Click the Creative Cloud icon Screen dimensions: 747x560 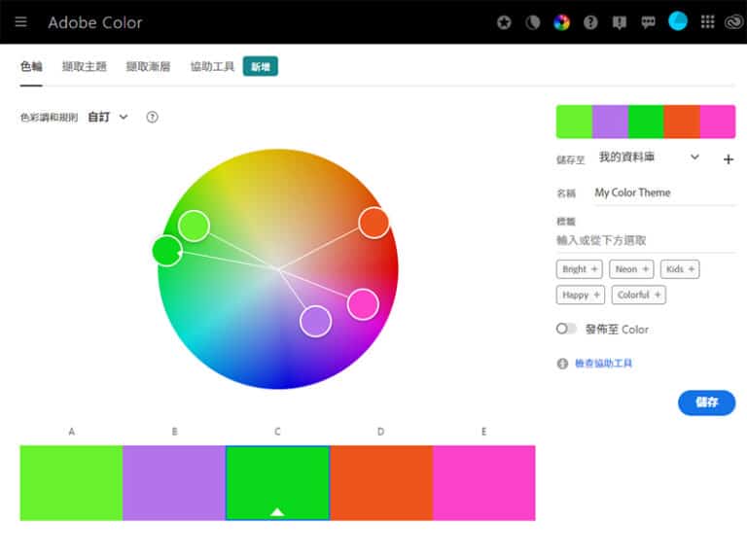pos(732,22)
